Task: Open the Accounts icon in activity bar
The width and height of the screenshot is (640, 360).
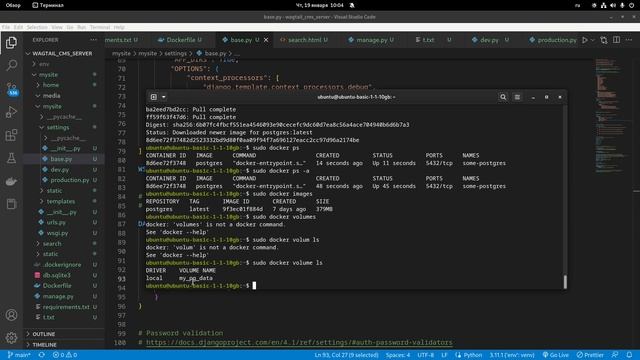Action: coord(11,315)
